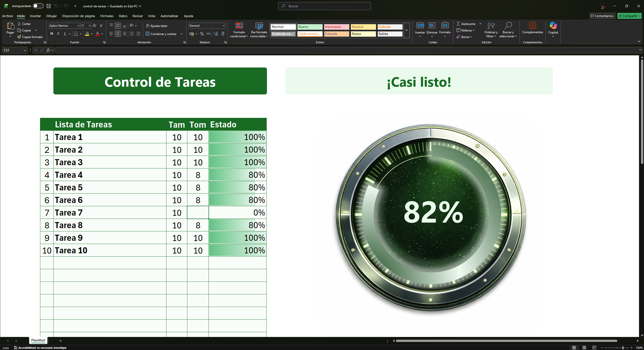Switch to the Fórmulas ribbon tab
The width and height of the screenshot is (644, 350).
pyautogui.click(x=107, y=16)
